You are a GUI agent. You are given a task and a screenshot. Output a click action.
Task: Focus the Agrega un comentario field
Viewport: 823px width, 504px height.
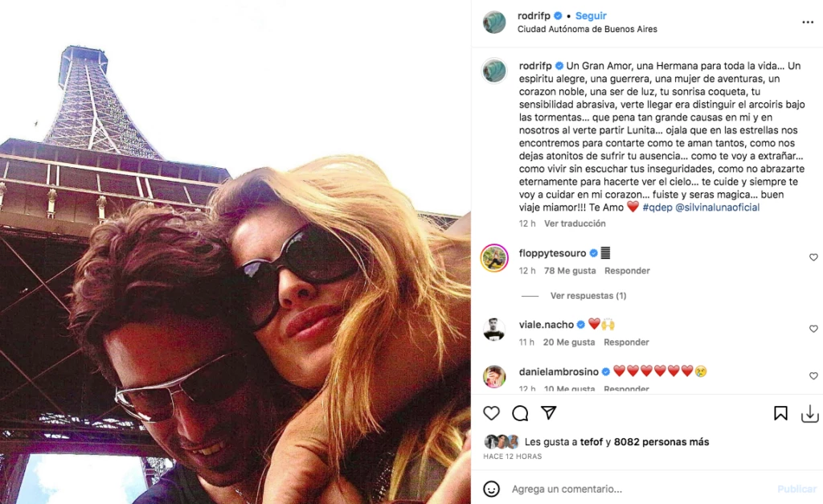[641, 489]
